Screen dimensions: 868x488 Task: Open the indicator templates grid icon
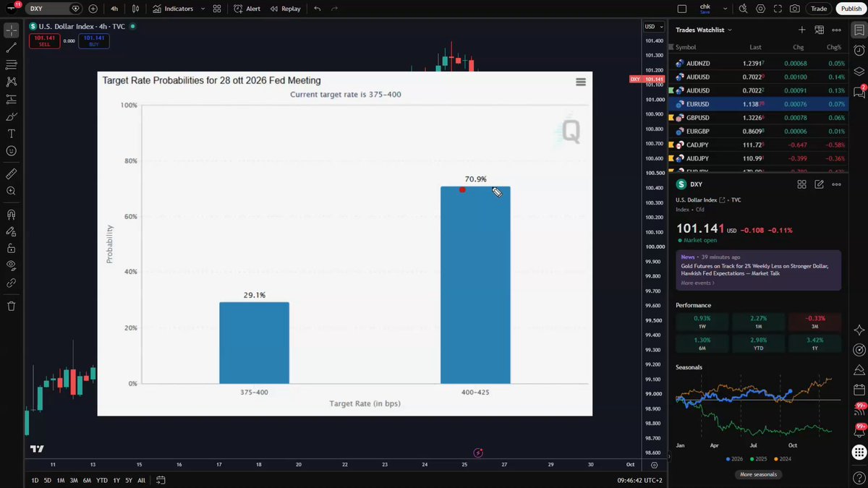coord(217,9)
